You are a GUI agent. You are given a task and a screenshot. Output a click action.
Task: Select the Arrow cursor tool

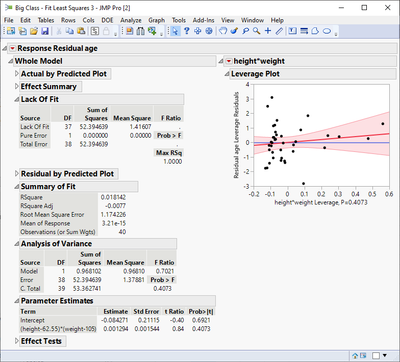(x=175, y=31)
